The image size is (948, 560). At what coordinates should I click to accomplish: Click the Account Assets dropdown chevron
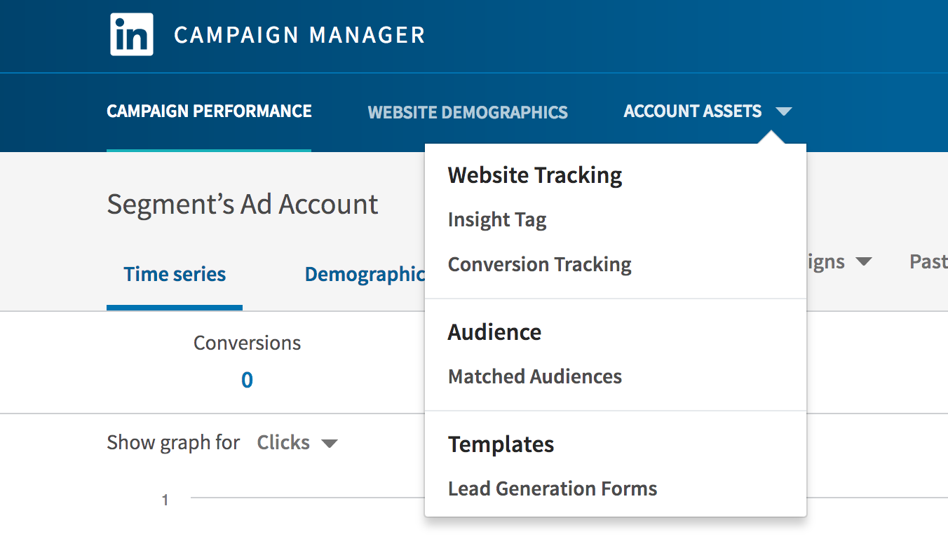tap(785, 111)
